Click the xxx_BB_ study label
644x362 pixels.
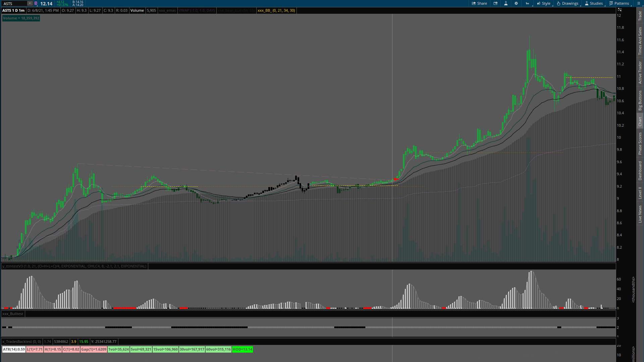point(276,10)
